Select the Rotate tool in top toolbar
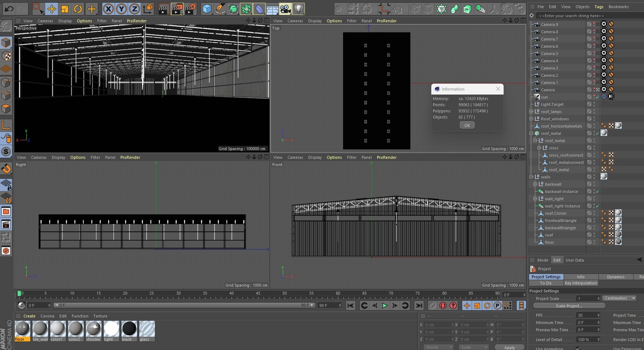The image size is (644, 350). (x=78, y=9)
